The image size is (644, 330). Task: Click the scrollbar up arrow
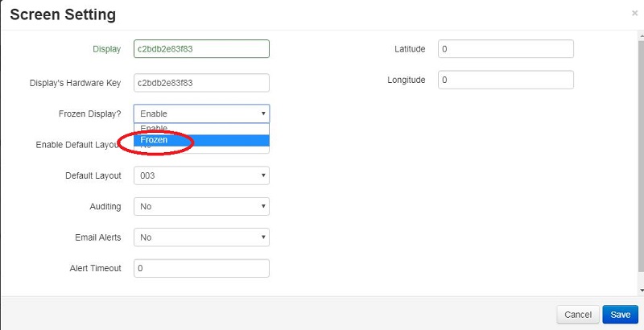[640, 32]
